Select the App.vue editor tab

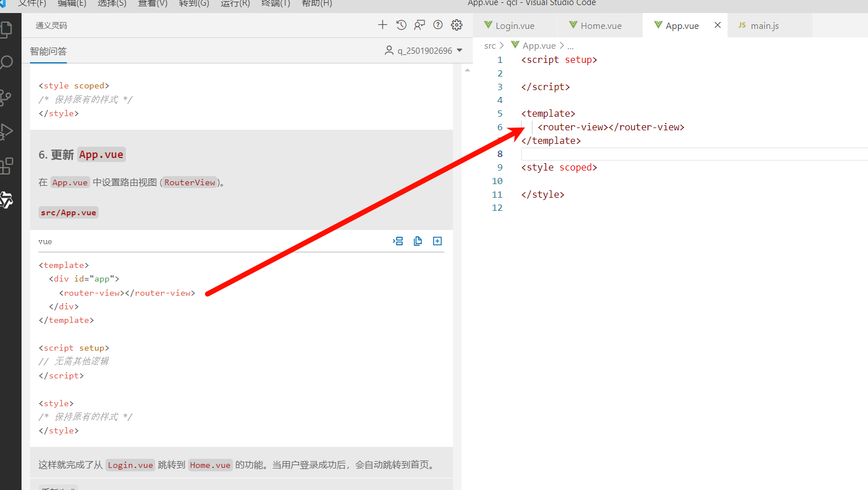682,25
